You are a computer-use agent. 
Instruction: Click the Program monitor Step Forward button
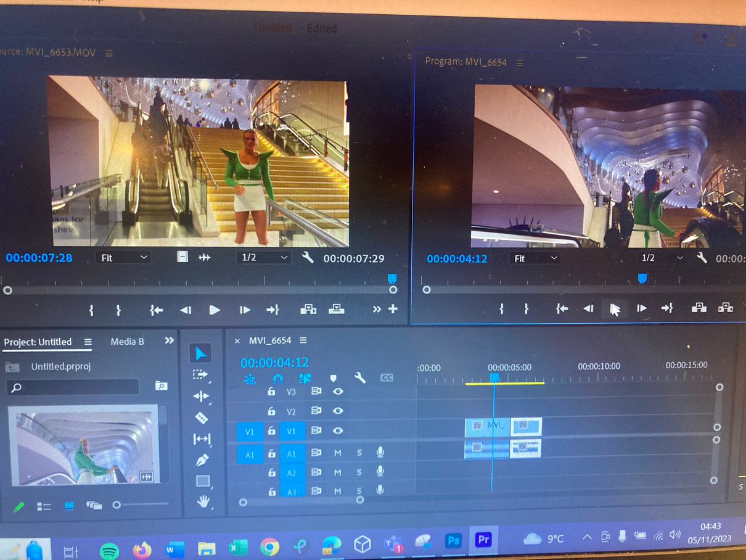point(641,308)
